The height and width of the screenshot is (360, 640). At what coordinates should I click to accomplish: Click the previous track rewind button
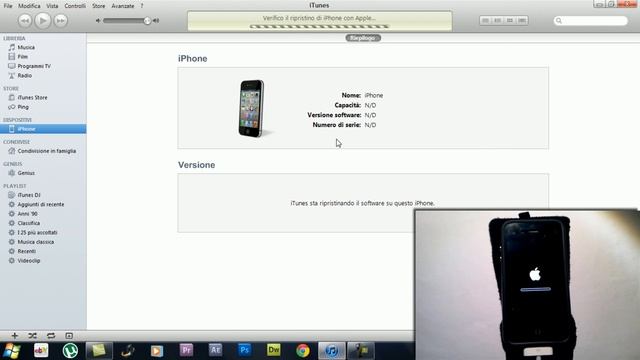[25, 20]
